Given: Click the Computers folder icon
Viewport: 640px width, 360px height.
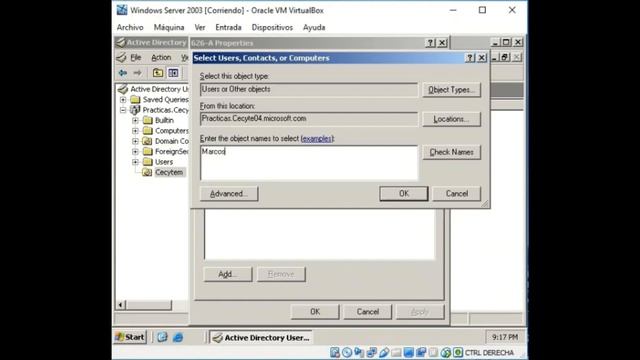Looking at the screenshot, I should (148, 131).
